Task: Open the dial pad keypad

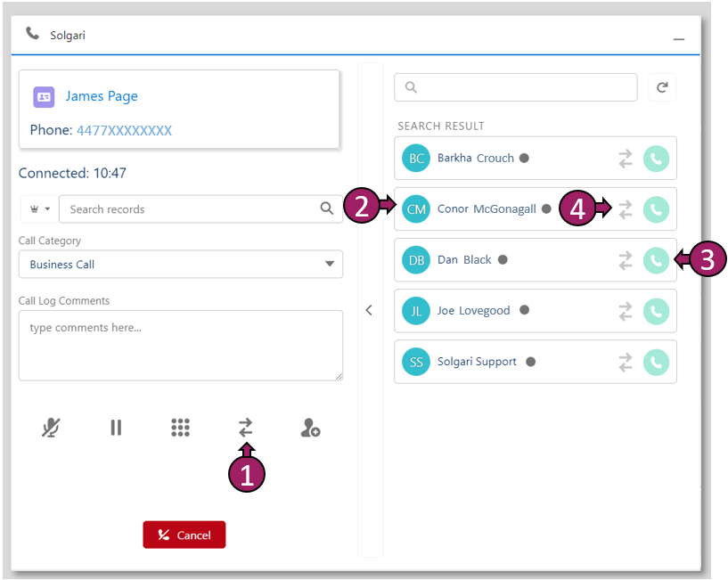Action: click(180, 429)
